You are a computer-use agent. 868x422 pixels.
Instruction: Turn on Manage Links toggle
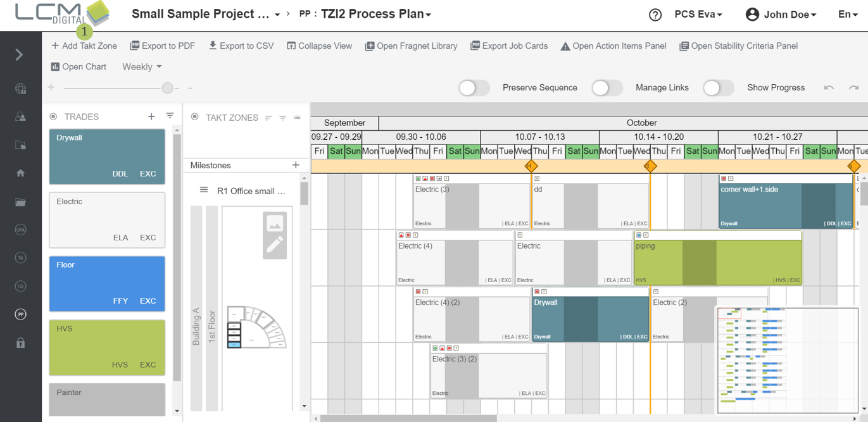coord(607,88)
